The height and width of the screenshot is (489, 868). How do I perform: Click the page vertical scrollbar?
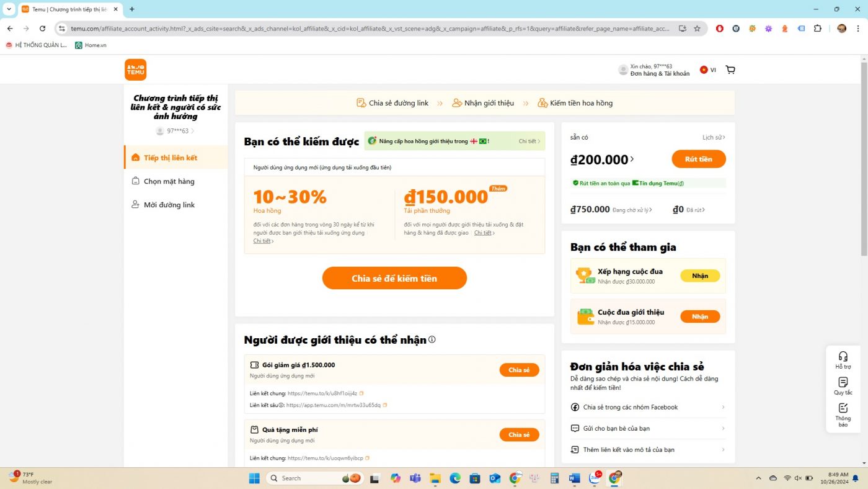tap(864, 158)
